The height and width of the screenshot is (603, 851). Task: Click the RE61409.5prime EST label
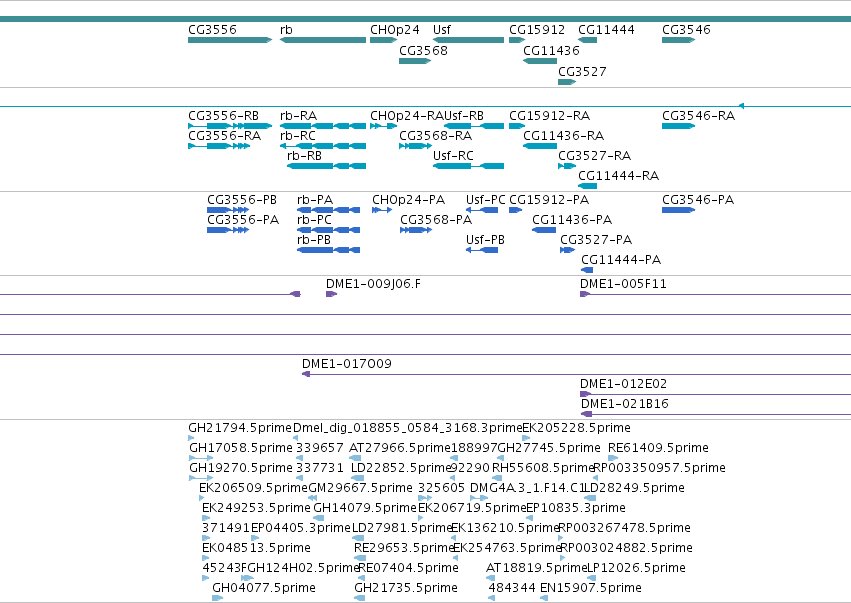click(x=658, y=448)
